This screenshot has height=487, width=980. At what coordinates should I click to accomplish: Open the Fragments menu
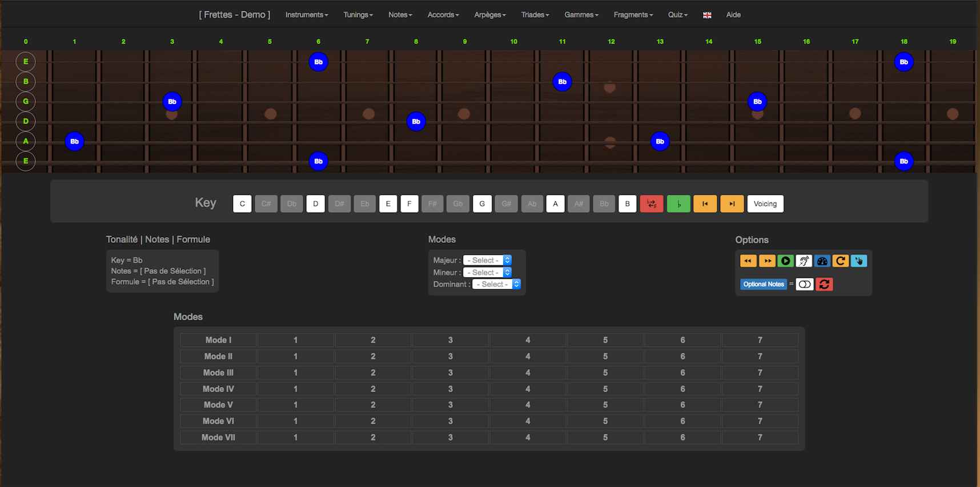point(633,15)
